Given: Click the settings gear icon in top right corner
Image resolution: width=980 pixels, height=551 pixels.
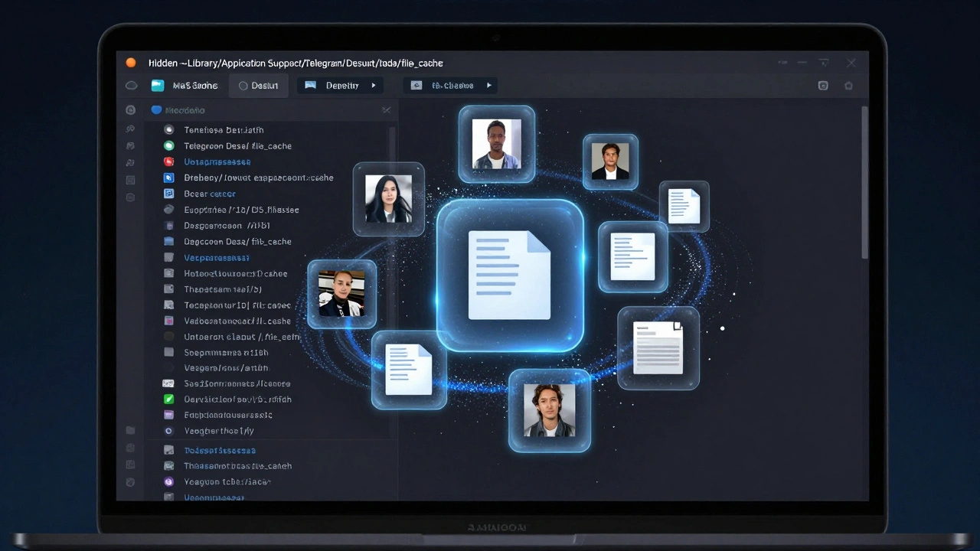Looking at the screenshot, I should pos(848,86).
